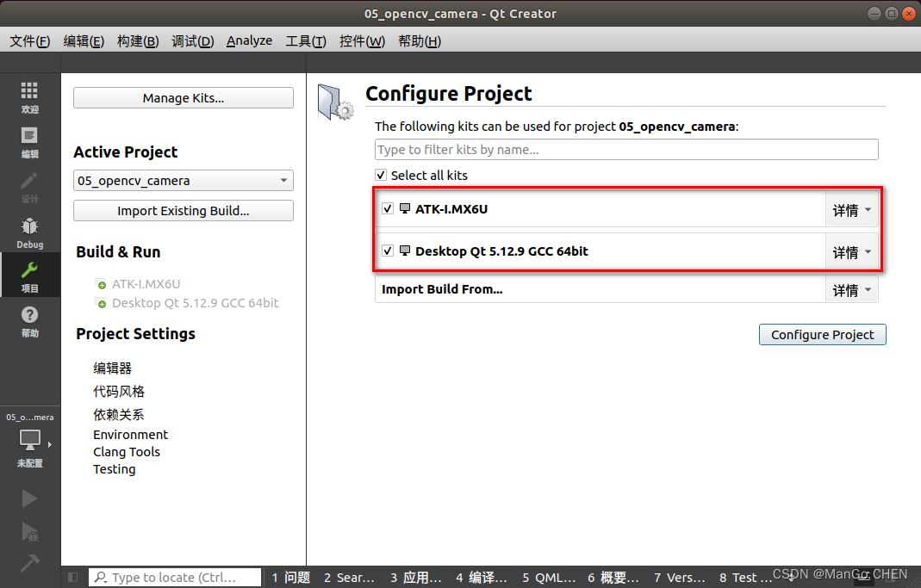Open the 帮助(H) menu
Image resolution: width=921 pixels, height=588 pixels.
click(x=420, y=41)
